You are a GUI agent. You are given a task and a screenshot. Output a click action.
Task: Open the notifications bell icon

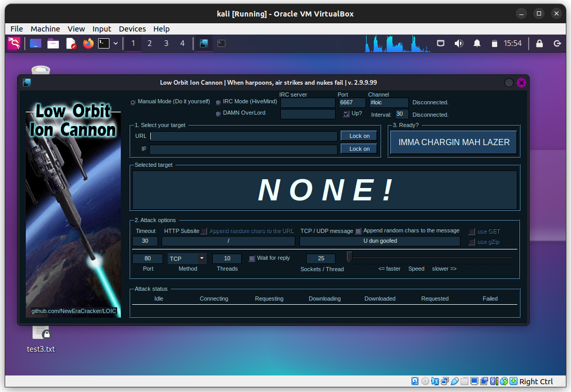click(x=477, y=44)
